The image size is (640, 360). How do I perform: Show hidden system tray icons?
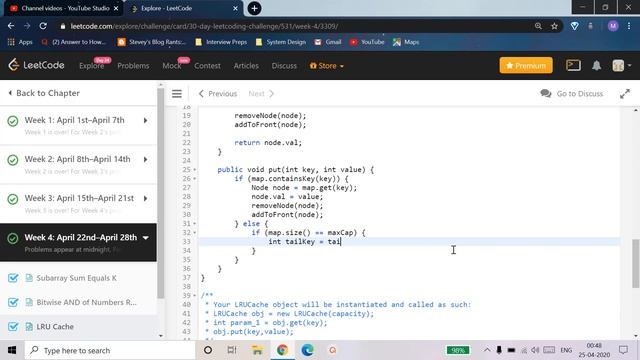pyautogui.click(x=487, y=350)
